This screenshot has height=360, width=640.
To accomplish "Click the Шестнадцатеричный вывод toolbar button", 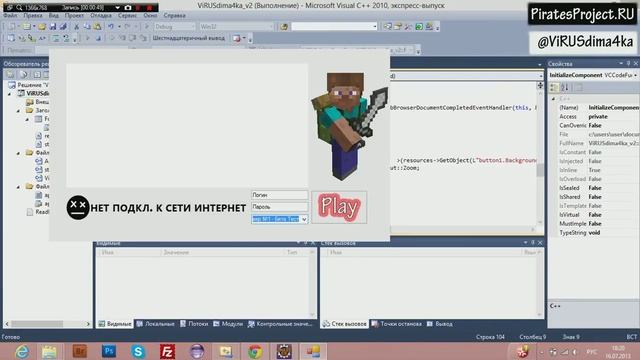I will (x=189, y=38).
